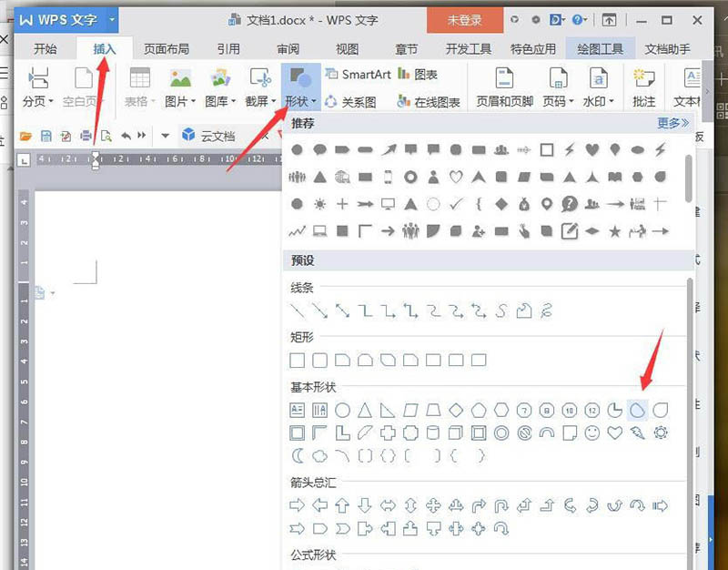Click the help question mark icon
Viewport: 728px width, 570px height.
577,20
